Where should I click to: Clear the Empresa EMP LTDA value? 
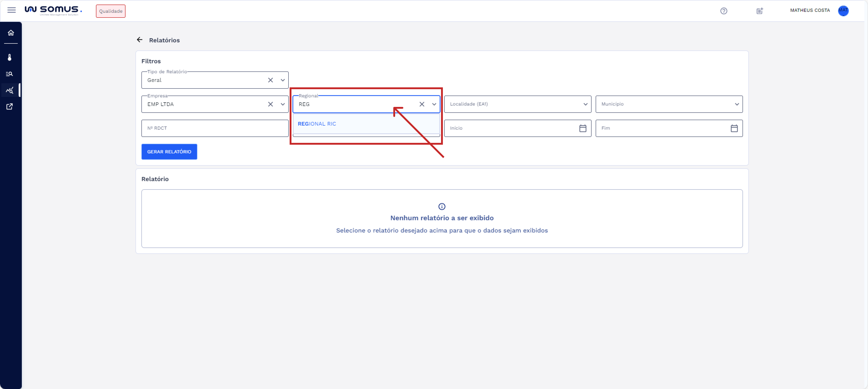point(270,104)
